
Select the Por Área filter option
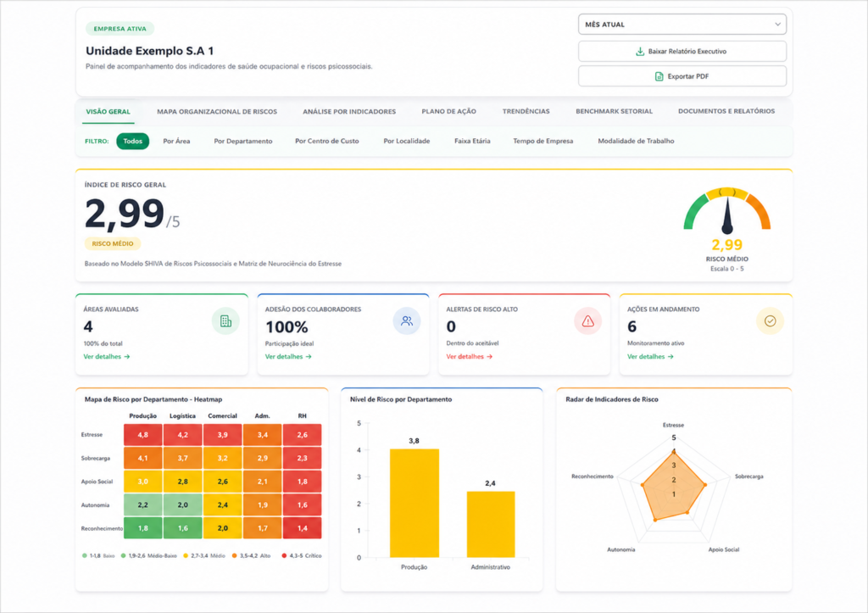176,142
